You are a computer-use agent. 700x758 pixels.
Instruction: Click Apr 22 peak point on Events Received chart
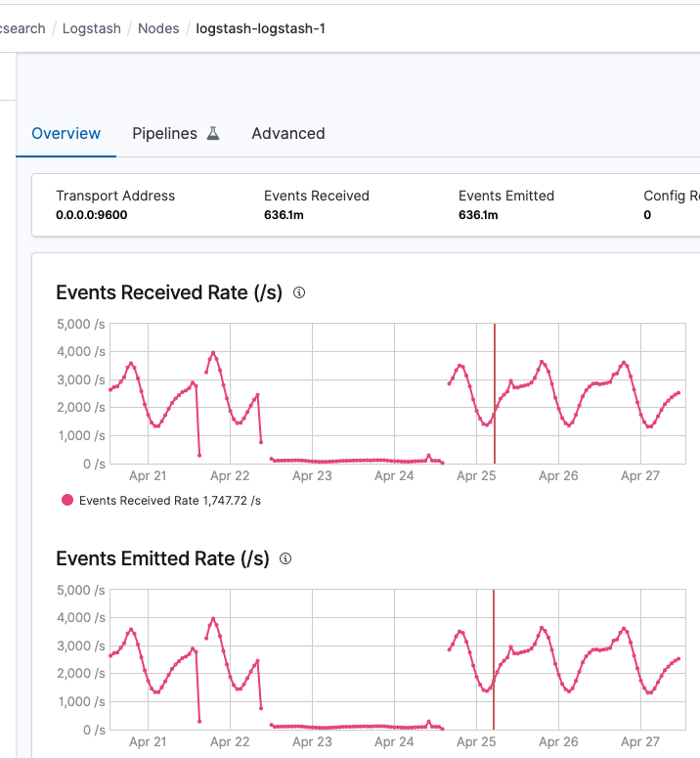pyautogui.click(x=213, y=353)
